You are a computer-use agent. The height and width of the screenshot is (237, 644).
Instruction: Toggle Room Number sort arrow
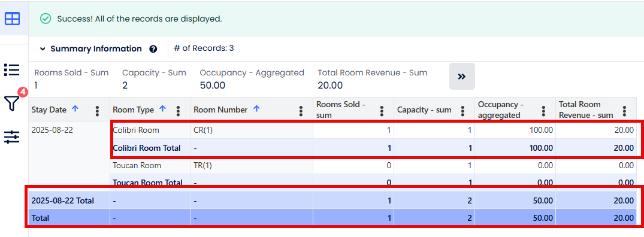tap(256, 109)
